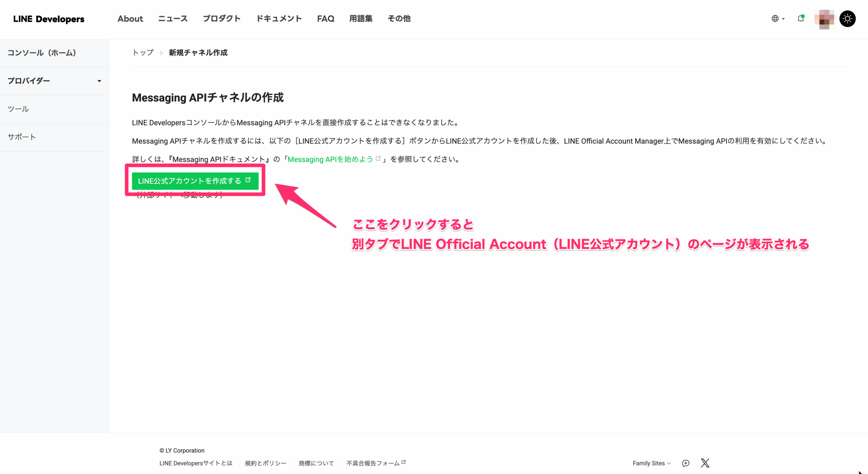Click the トップ breadcrumb link
This screenshot has height=474, width=868.
tap(143, 53)
